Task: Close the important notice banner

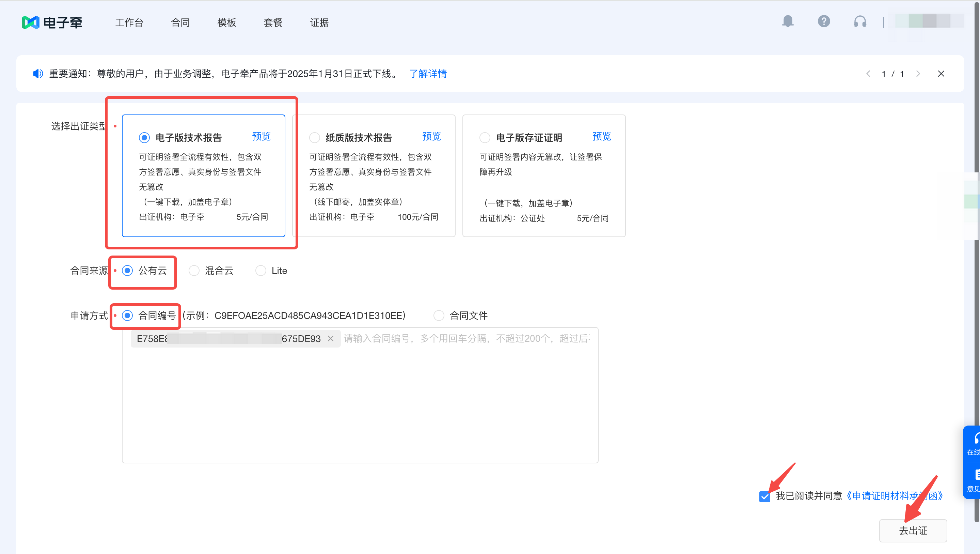Action: point(941,74)
